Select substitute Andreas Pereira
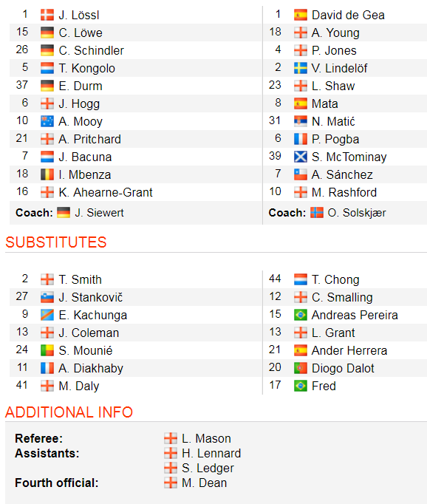 tap(355, 315)
